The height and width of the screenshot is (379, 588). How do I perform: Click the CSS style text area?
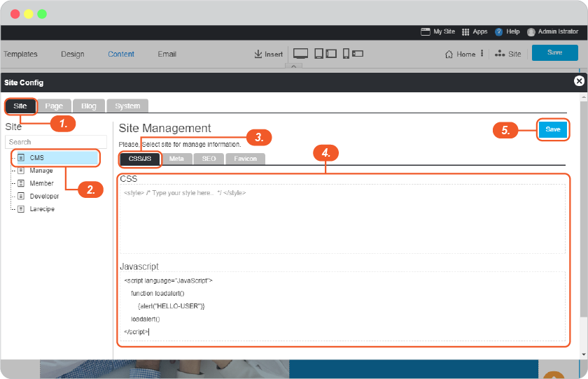[x=342, y=219]
